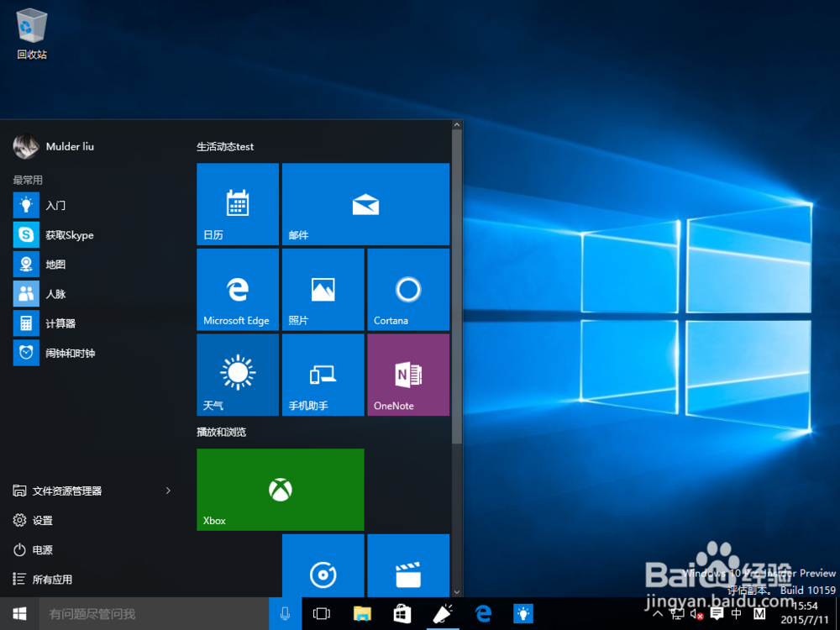The width and height of the screenshot is (840, 630).
Task: Open the Feedback app on the taskbar
Action: (443, 613)
